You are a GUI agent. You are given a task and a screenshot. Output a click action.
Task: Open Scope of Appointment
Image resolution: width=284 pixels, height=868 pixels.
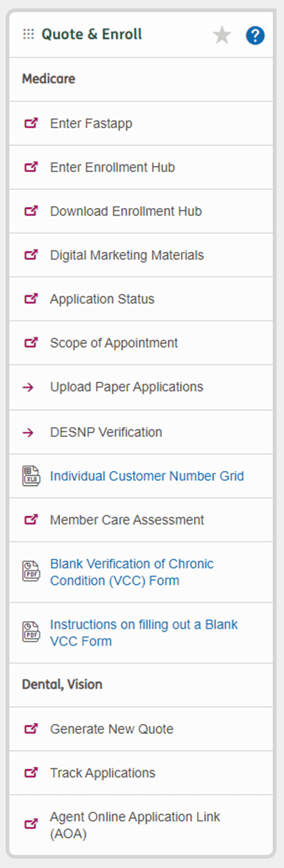[114, 343]
